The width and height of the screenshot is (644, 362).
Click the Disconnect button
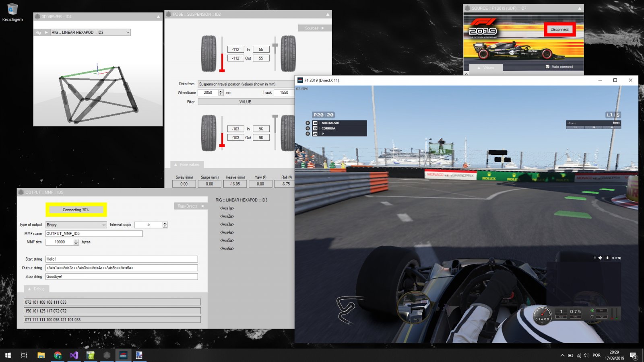point(559,29)
